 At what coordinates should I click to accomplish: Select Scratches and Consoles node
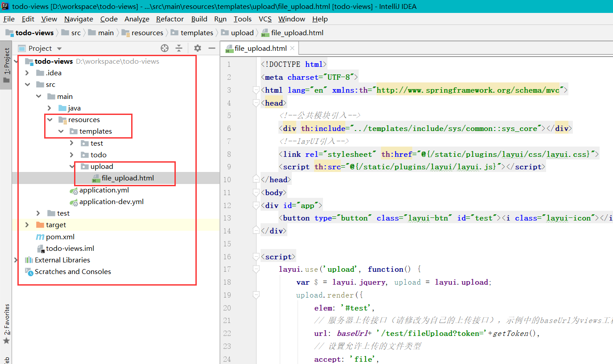[73, 271]
